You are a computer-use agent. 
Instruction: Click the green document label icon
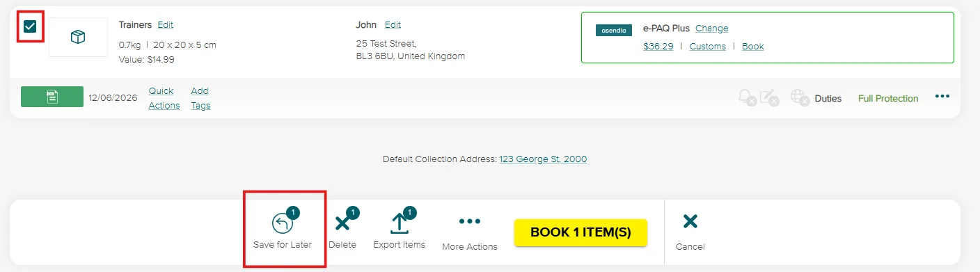(52, 97)
